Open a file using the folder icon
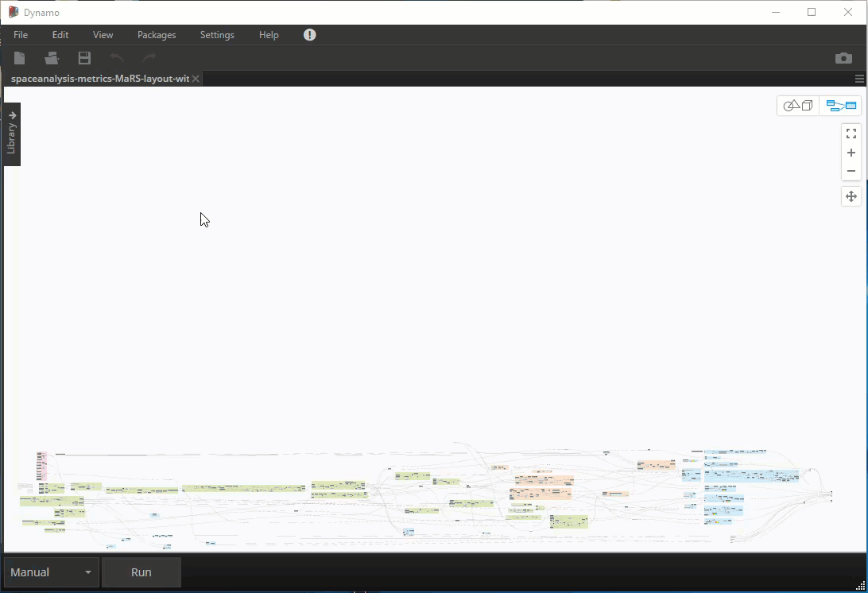 click(x=52, y=58)
